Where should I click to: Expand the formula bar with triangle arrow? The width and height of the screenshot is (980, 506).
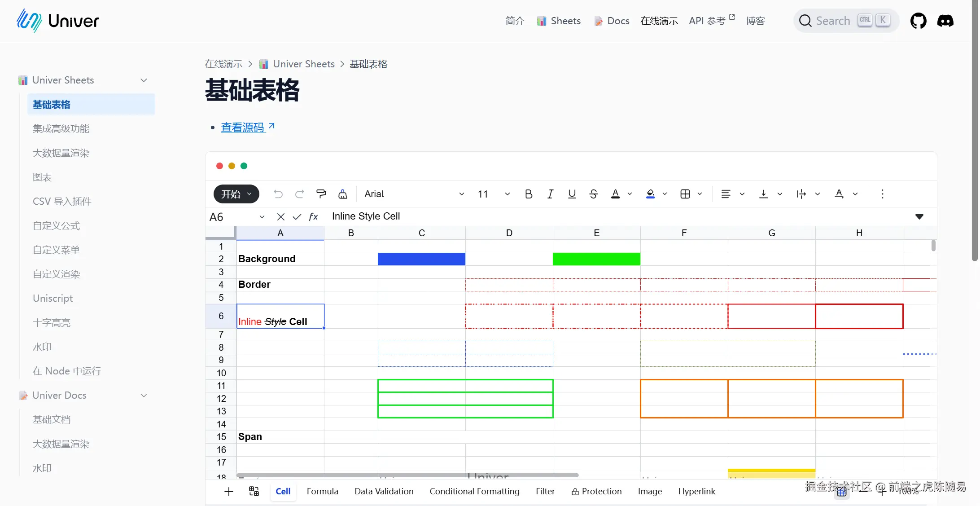pos(919,217)
